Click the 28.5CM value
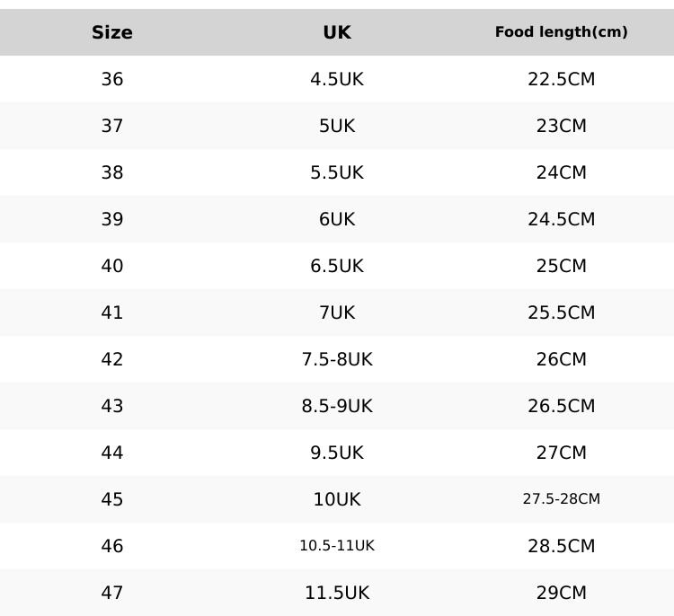Image resolution: width=674 pixels, height=616 pixels. pyautogui.click(x=562, y=546)
